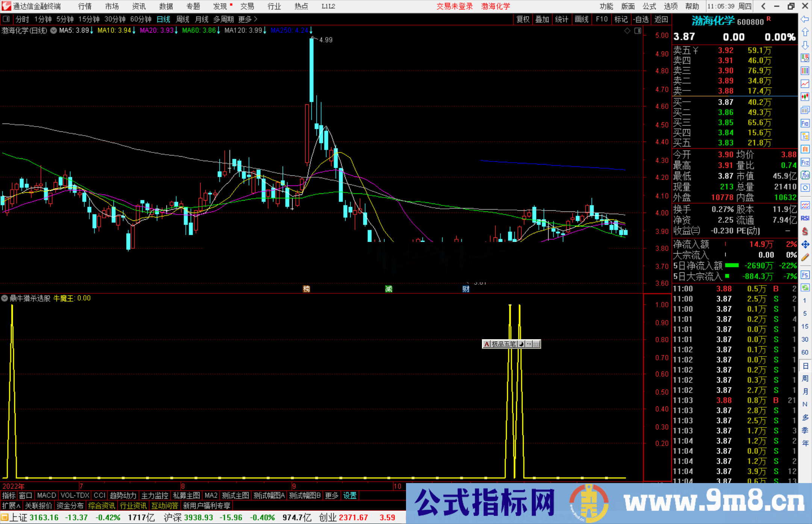Select the 年 yearly period in sidebar
This screenshot has height=524, width=812.
[805, 443]
